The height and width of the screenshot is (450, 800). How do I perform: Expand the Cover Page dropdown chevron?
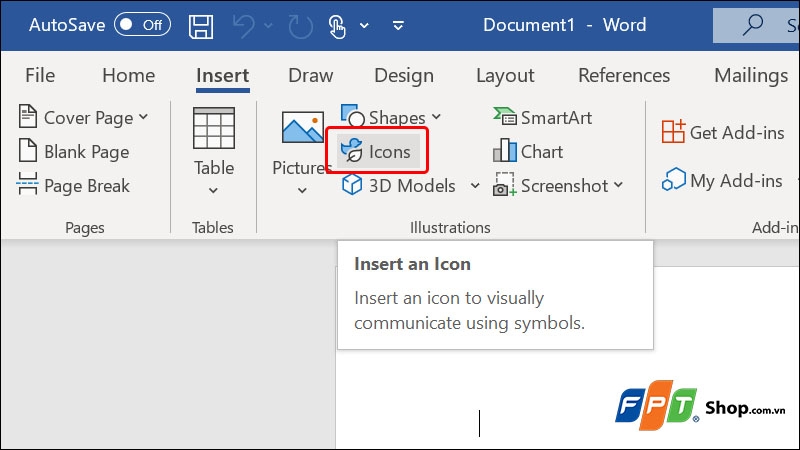[x=143, y=117]
